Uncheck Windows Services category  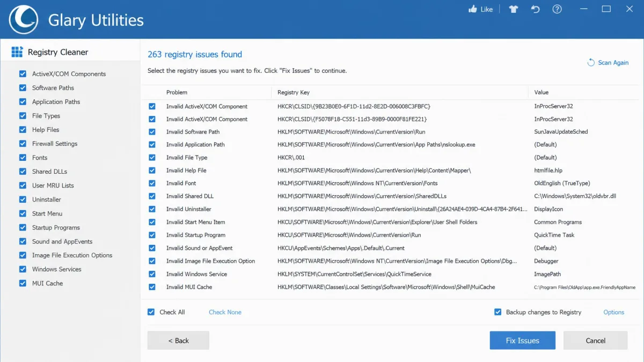(x=23, y=269)
